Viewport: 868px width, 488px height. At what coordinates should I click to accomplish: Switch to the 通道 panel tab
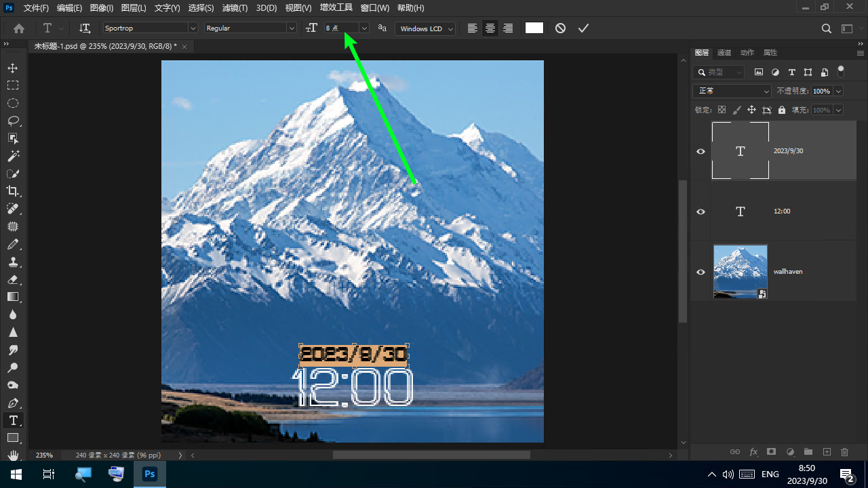(724, 52)
